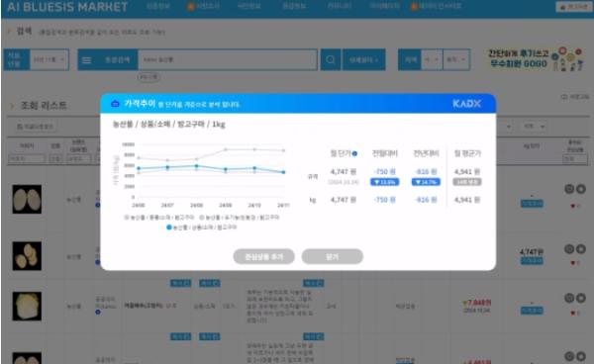Expand the 상세필터 dropdown button
This screenshot has width=594, height=364.
pos(364,59)
